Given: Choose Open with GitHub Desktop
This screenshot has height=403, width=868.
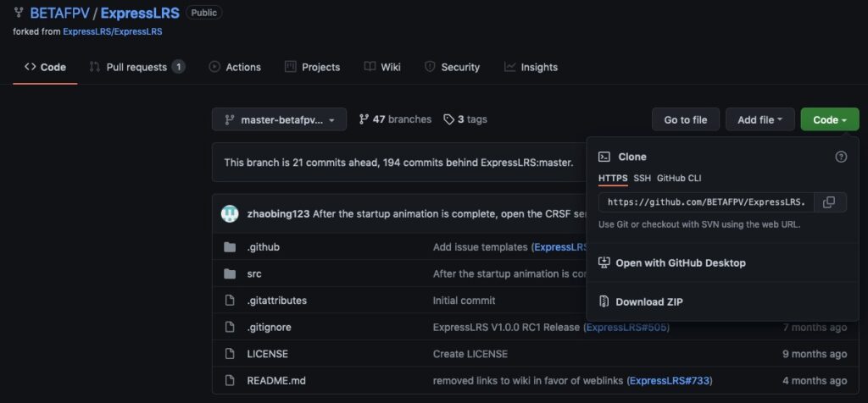Looking at the screenshot, I should point(680,262).
